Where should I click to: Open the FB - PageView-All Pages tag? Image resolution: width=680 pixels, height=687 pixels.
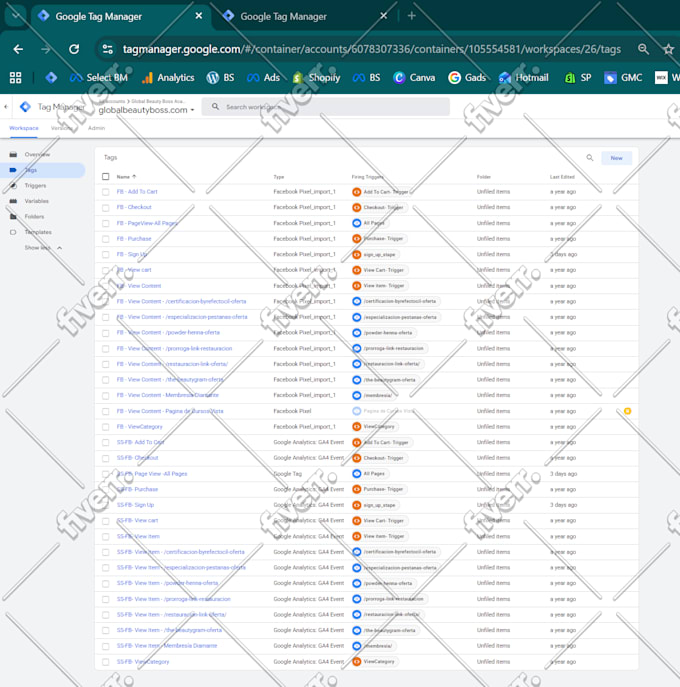147,223
